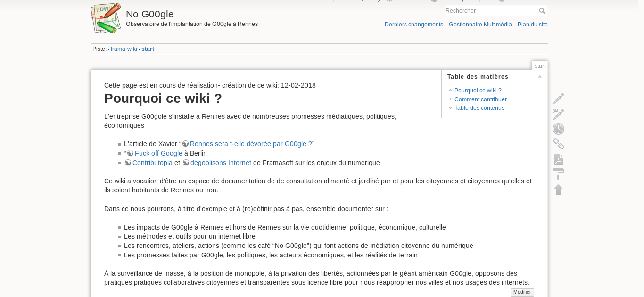
Task: Open Derniers changements
Action: click(x=413, y=25)
